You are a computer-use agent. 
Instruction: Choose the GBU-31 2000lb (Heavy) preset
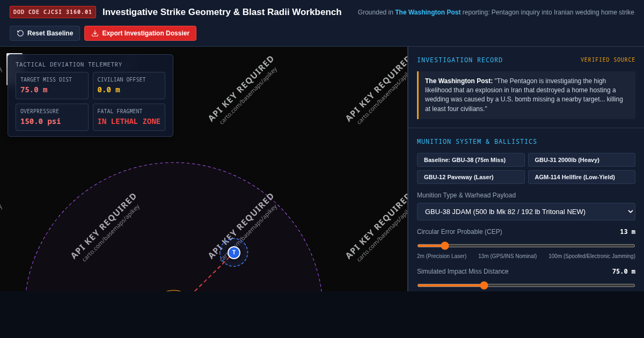click(582, 160)
